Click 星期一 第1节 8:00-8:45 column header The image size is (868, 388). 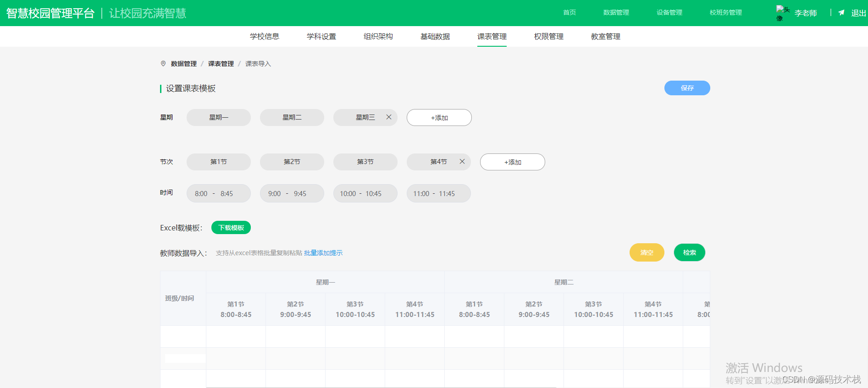[236, 309]
